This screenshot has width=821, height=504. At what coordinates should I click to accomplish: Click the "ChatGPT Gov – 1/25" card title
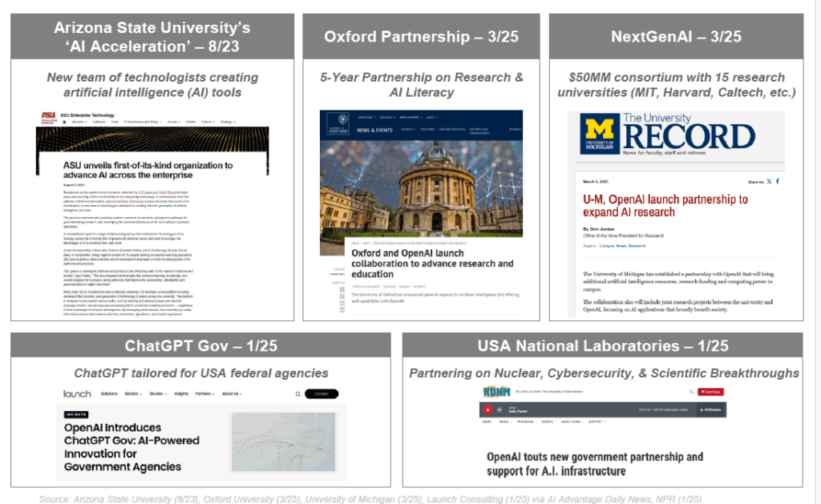(x=201, y=346)
